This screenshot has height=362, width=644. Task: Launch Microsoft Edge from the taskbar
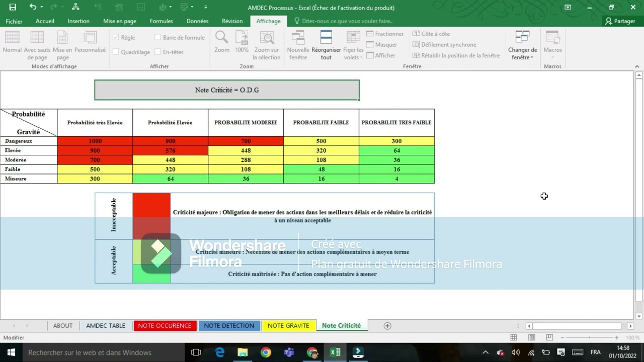coord(220,352)
